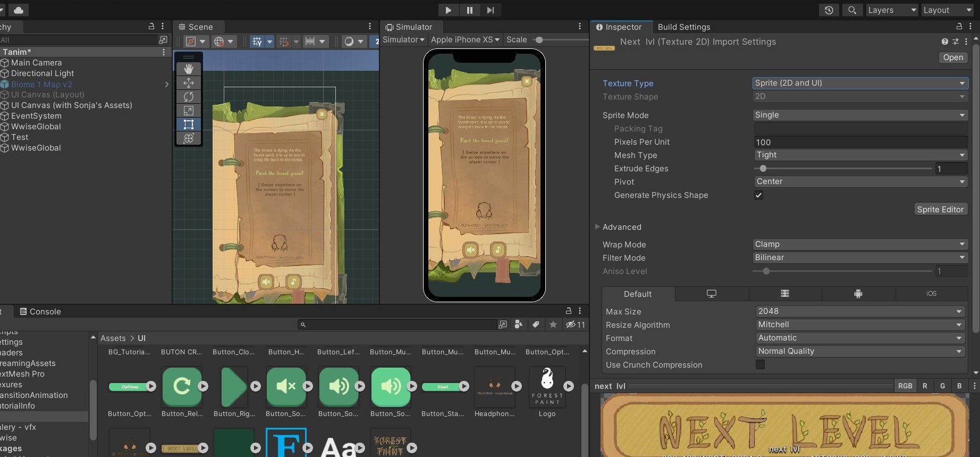Select the Scale tool in Scene
This screenshot has height=457, width=980.
[188, 110]
